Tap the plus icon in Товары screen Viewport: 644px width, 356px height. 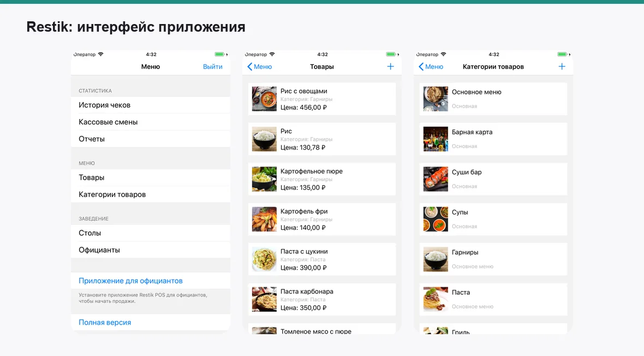(390, 67)
